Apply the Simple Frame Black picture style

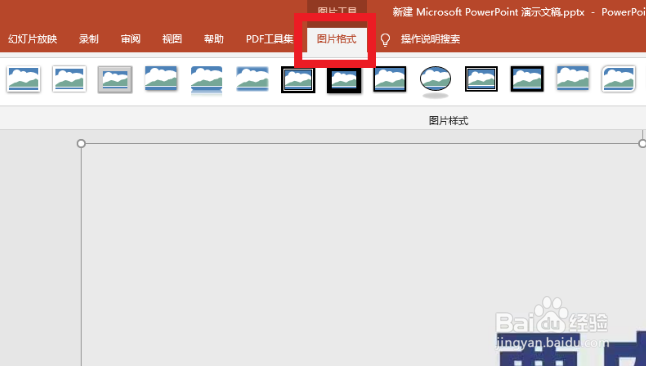coord(390,79)
